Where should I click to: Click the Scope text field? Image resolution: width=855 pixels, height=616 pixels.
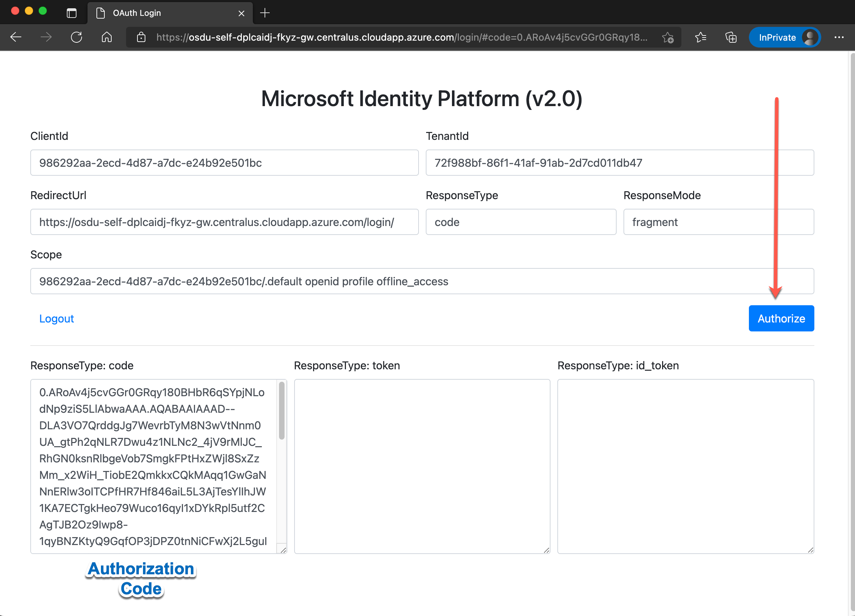tap(422, 281)
